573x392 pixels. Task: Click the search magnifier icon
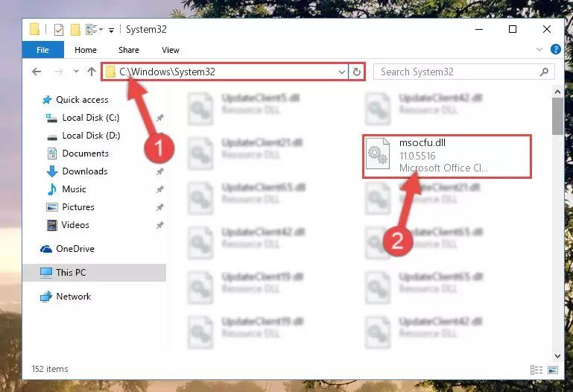point(544,72)
